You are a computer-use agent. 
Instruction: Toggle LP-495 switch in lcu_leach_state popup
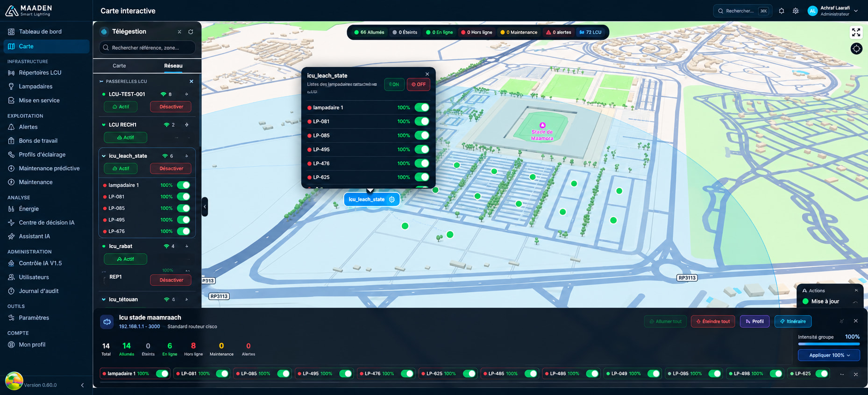(x=422, y=149)
